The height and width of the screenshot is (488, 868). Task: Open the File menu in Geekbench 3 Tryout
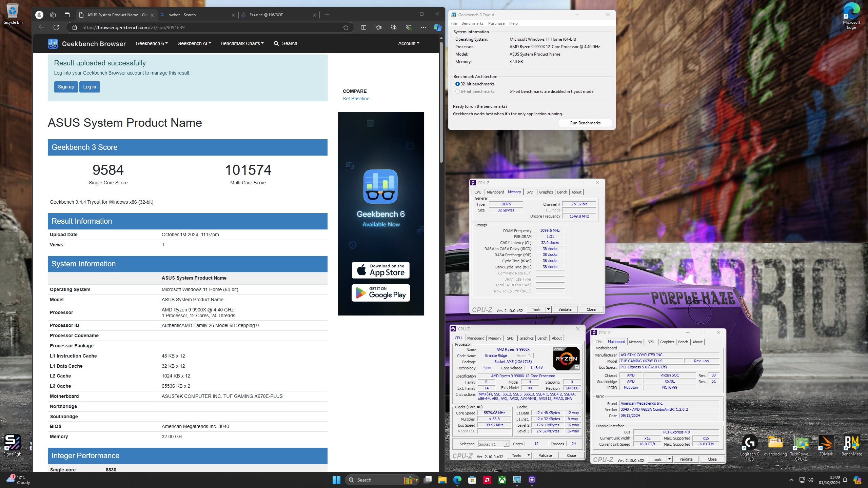click(x=454, y=23)
